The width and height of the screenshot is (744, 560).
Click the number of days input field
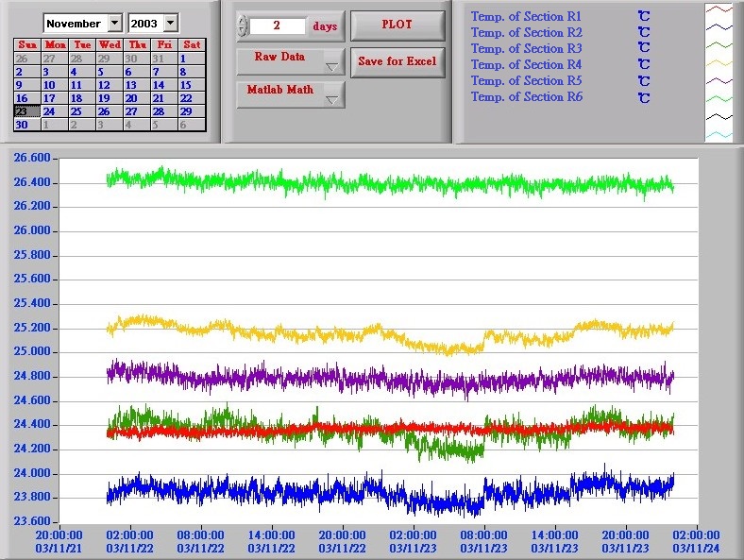click(277, 26)
